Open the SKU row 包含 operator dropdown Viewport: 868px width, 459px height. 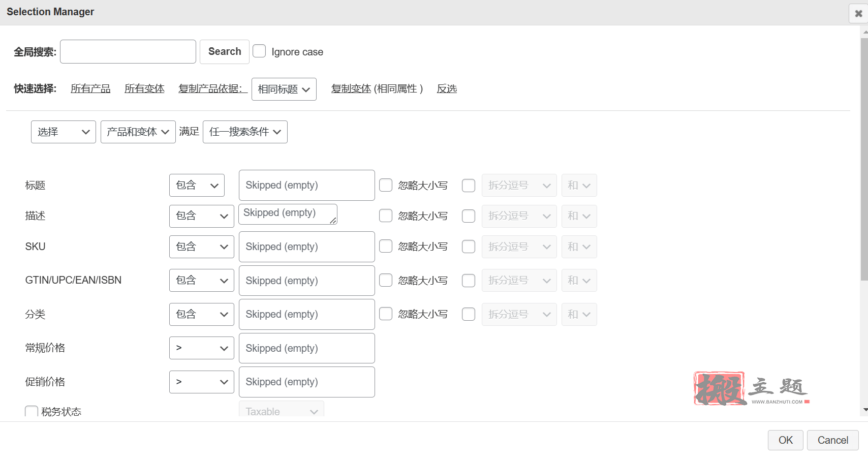[x=202, y=247]
